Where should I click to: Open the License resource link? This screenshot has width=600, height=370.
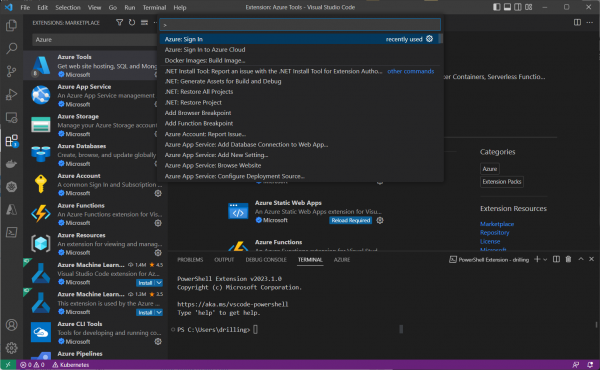[490, 241]
